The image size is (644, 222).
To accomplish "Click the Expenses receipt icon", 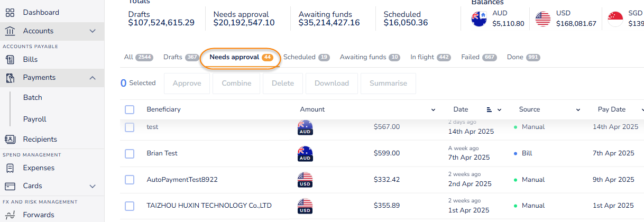I will pyautogui.click(x=10, y=168).
